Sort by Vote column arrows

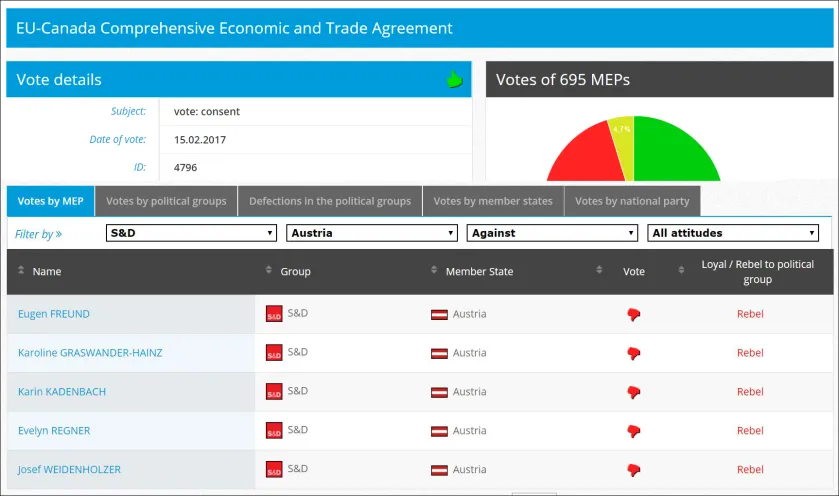pos(599,270)
